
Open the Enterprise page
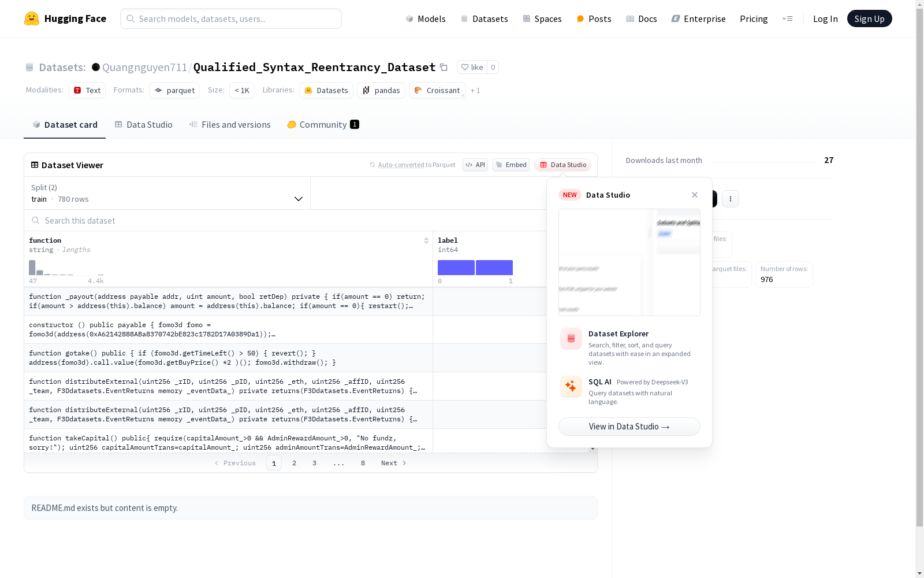click(698, 18)
